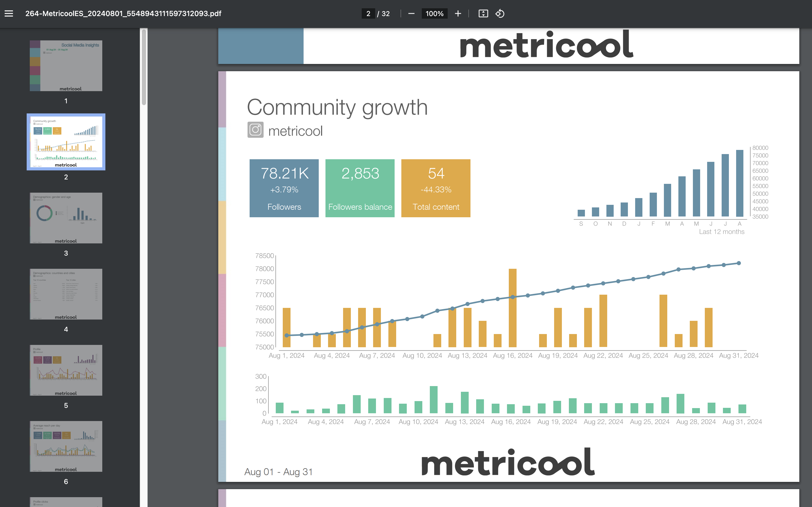Click the tallest orange bar on Aug 16
The height and width of the screenshot is (507, 812).
click(x=513, y=308)
